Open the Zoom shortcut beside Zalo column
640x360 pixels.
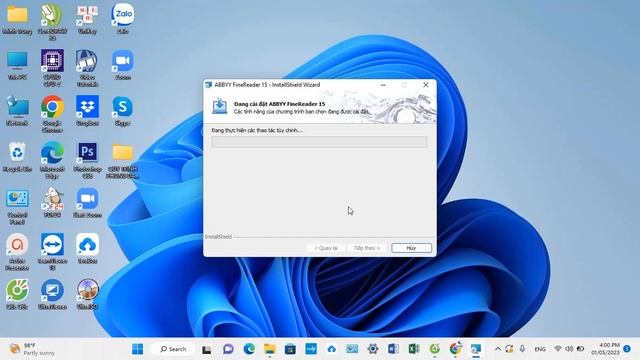point(122,64)
